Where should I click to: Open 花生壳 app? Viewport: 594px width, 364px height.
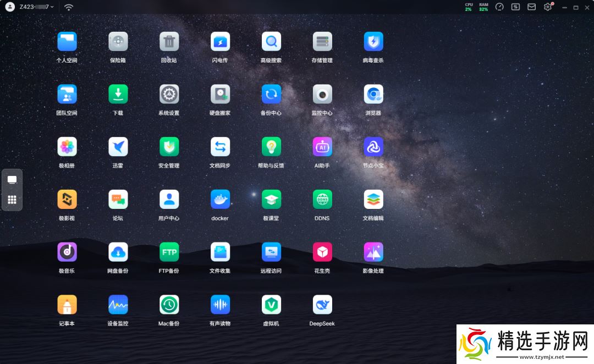pos(322,252)
